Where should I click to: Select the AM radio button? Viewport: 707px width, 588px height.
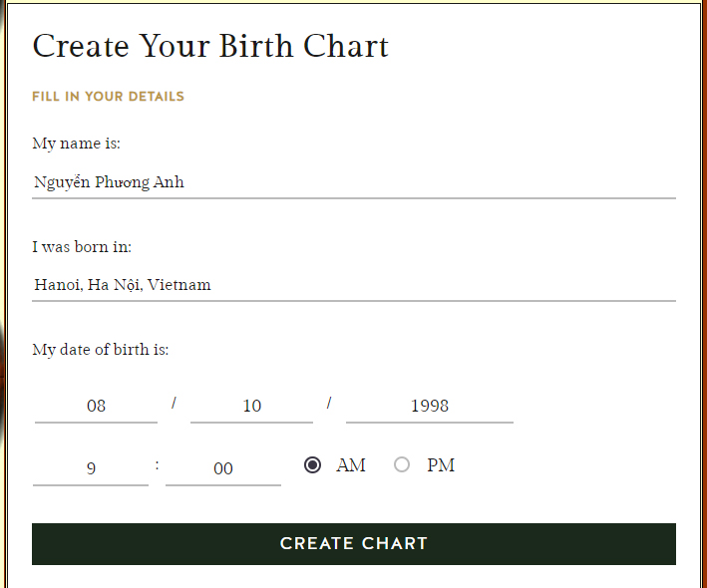tap(313, 465)
